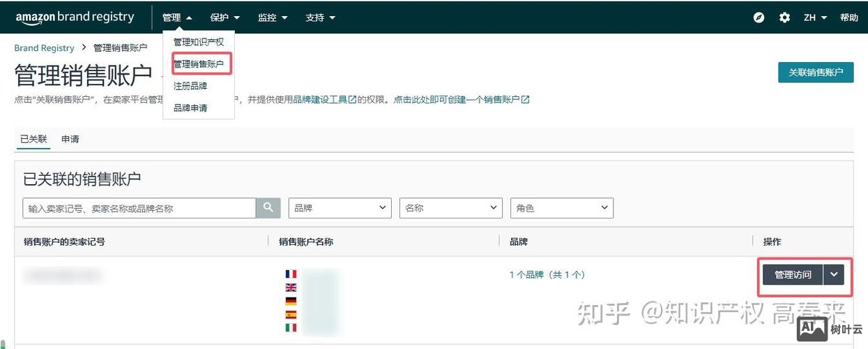Open the 品牌 filter dropdown

[340, 208]
